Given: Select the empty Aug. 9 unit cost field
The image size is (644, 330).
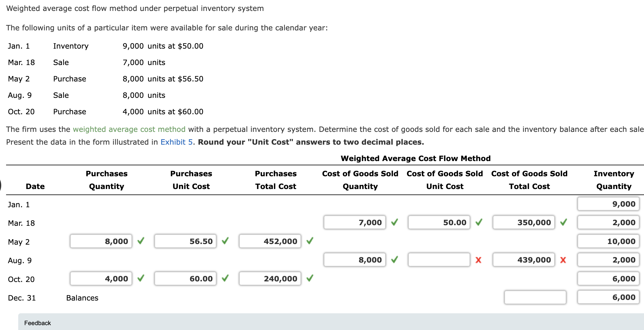Looking at the screenshot, I should coord(439,260).
